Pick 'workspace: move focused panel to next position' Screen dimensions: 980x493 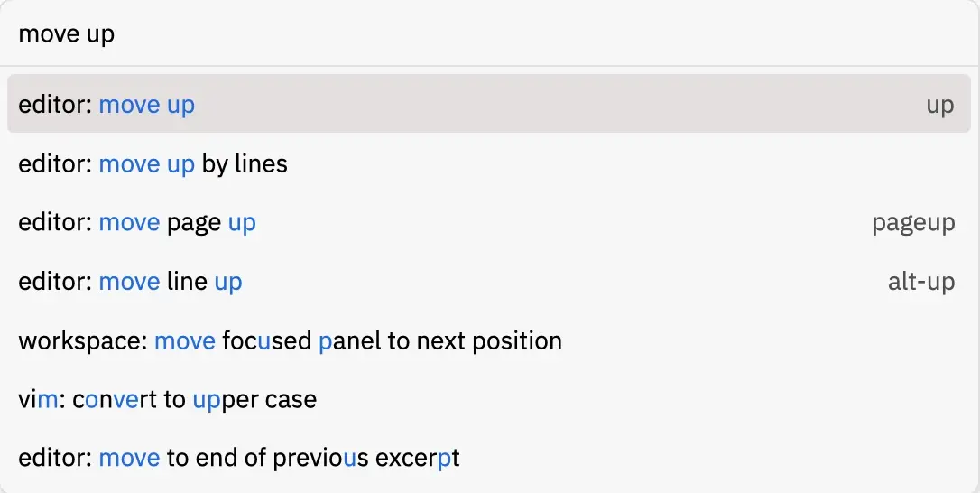click(x=489, y=340)
